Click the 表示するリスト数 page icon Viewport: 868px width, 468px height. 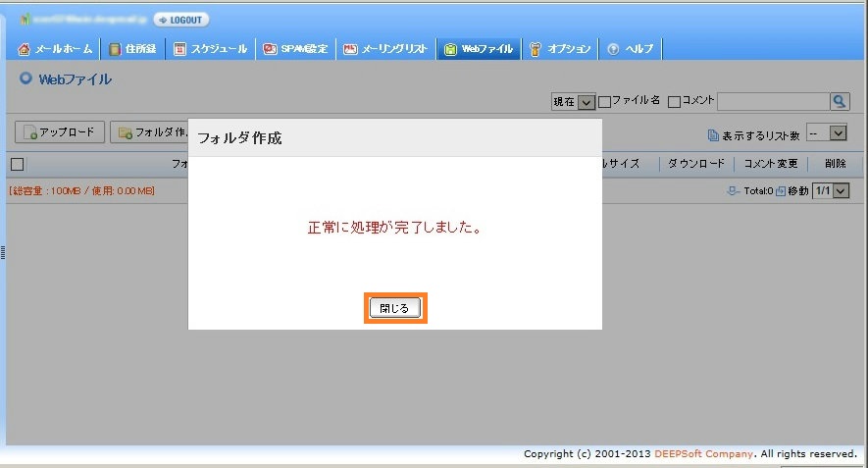pyautogui.click(x=713, y=134)
